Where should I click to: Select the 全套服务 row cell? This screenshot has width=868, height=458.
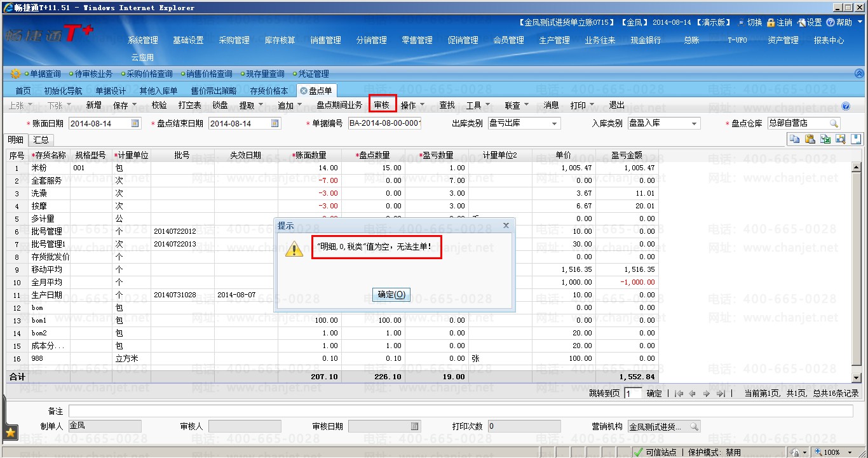[x=49, y=181]
